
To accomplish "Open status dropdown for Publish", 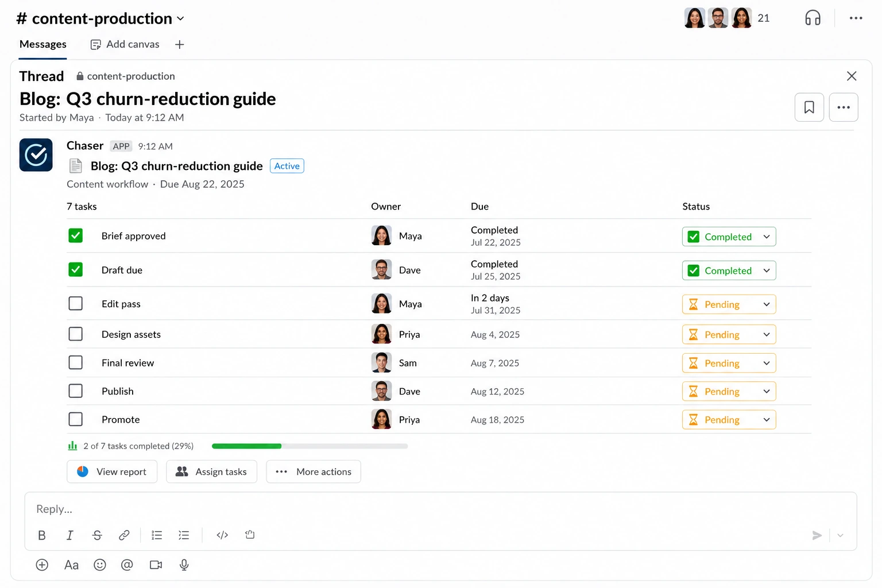I will click(729, 391).
